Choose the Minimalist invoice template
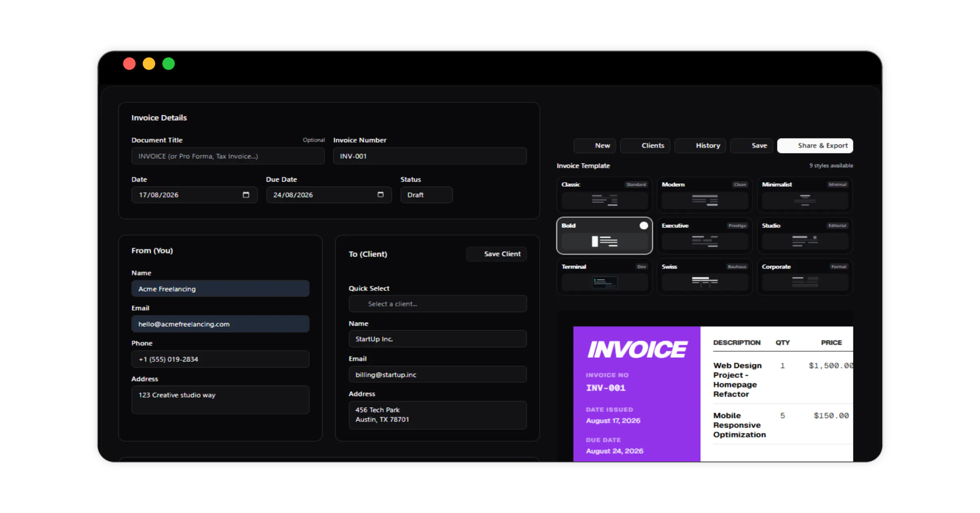Screen dimensions: 980x513 805,194
